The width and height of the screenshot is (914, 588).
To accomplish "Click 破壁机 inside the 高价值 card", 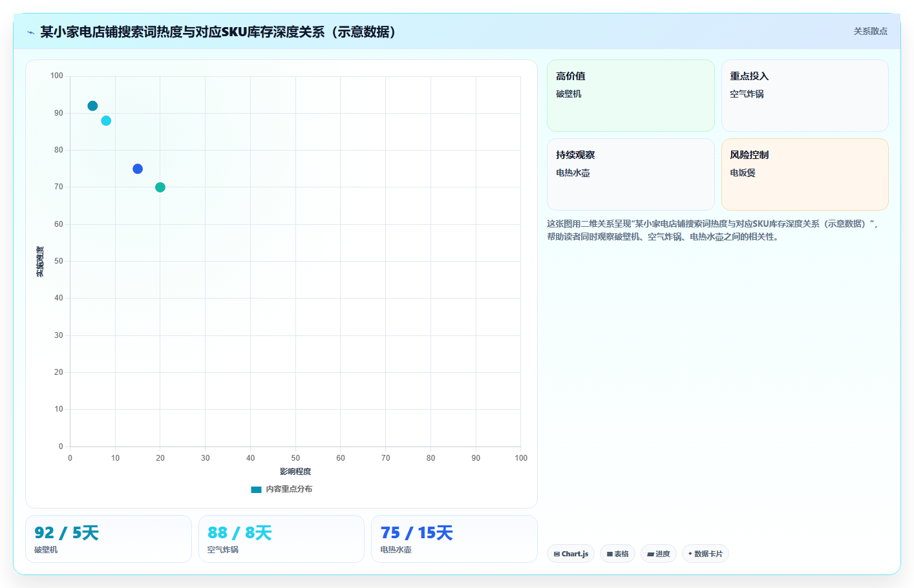I will point(569,94).
